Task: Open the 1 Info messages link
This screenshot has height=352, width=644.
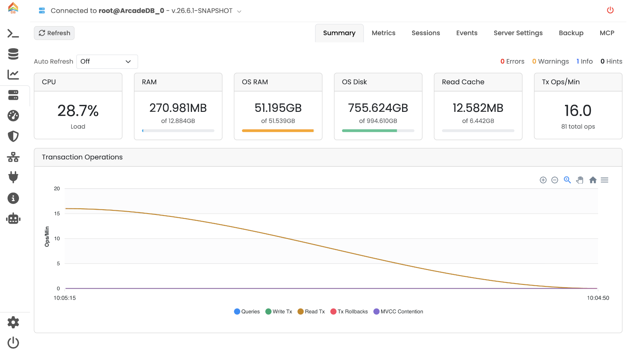Action: 584,61
